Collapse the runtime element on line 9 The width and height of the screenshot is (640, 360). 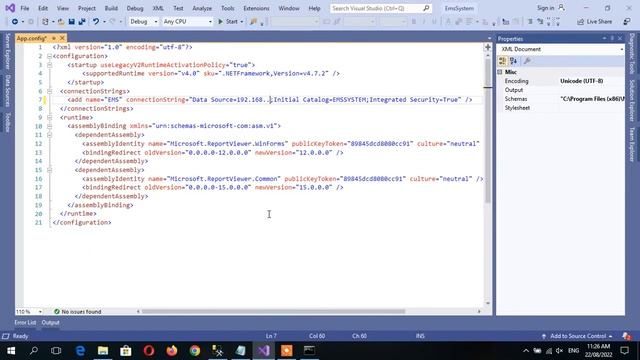click(x=49, y=117)
